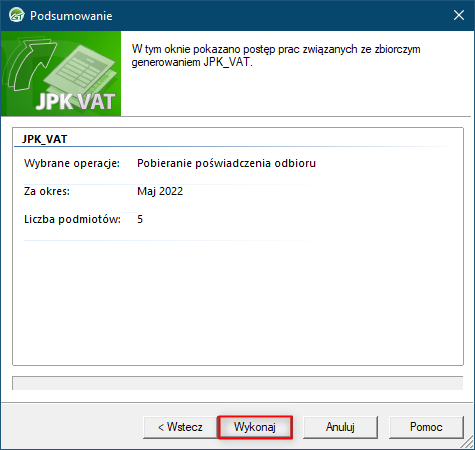This screenshot has width=475, height=450.
Task: Select the text 'Pobieranie poświadczenia odbioru'
Action: click(226, 163)
